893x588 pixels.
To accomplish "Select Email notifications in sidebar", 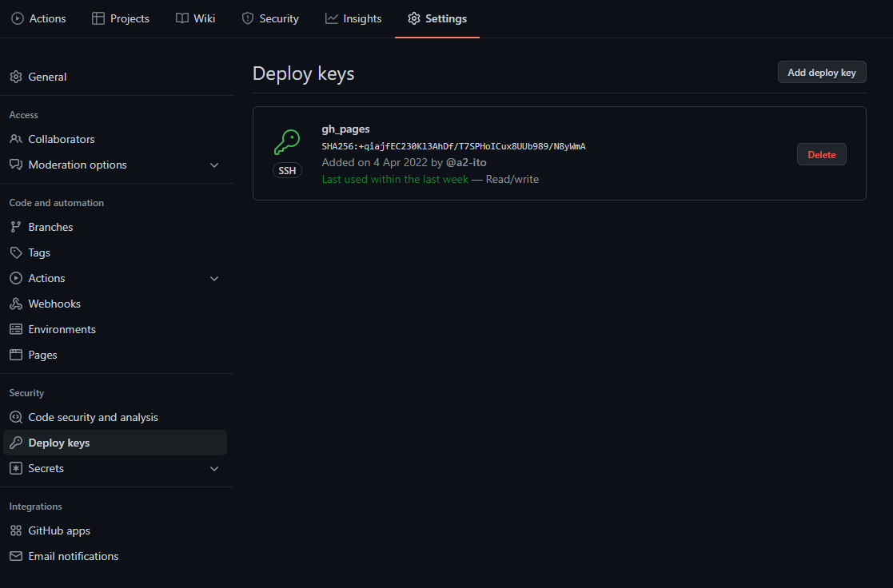I will pyautogui.click(x=73, y=556).
